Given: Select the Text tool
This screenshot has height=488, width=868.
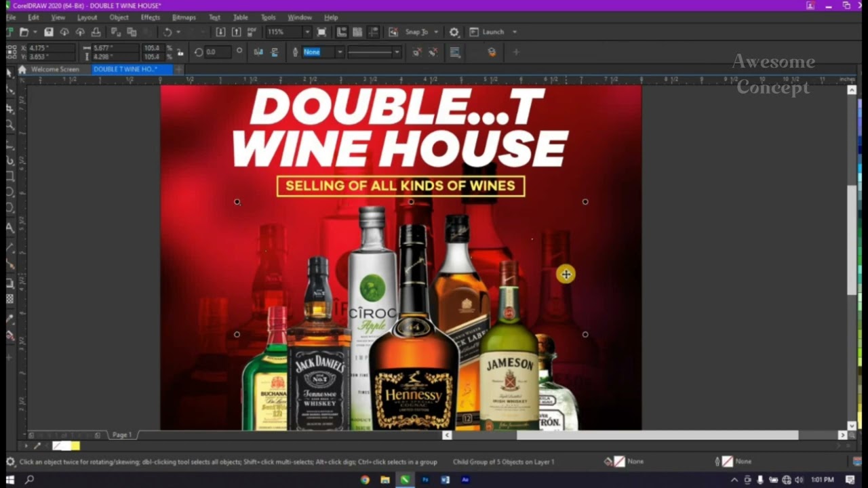Looking at the screenshot, I should click(x=9, y=227).
